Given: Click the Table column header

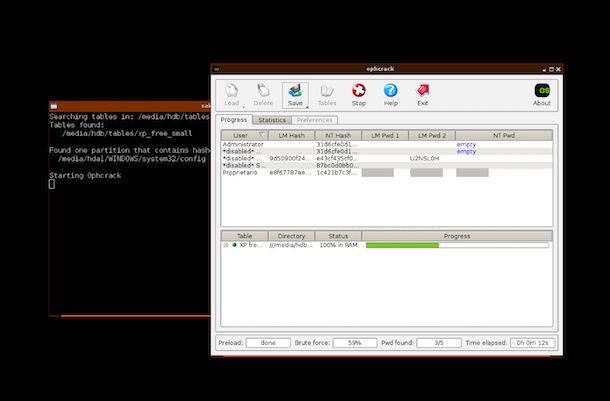Looking at the screenshot, I should [244, 236].
